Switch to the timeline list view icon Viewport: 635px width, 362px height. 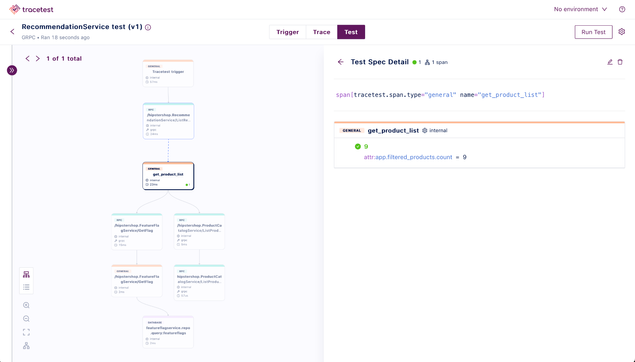coord(26,287)
